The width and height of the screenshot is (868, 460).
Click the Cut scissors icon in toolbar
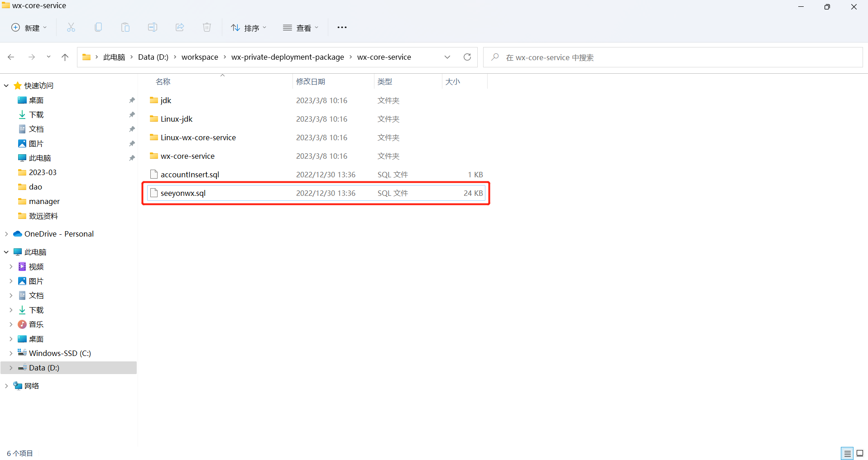click(x=71, y=28)
